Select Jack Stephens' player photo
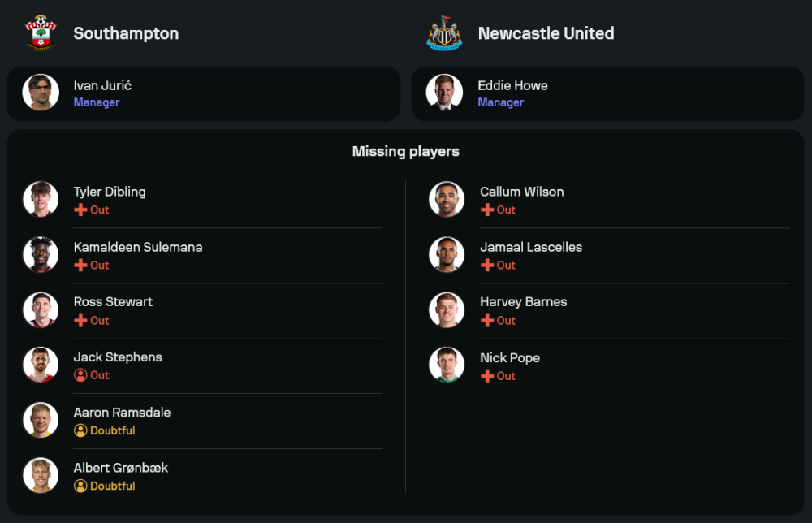Screen dimensions: 812x523 click(x=41, y=365)
